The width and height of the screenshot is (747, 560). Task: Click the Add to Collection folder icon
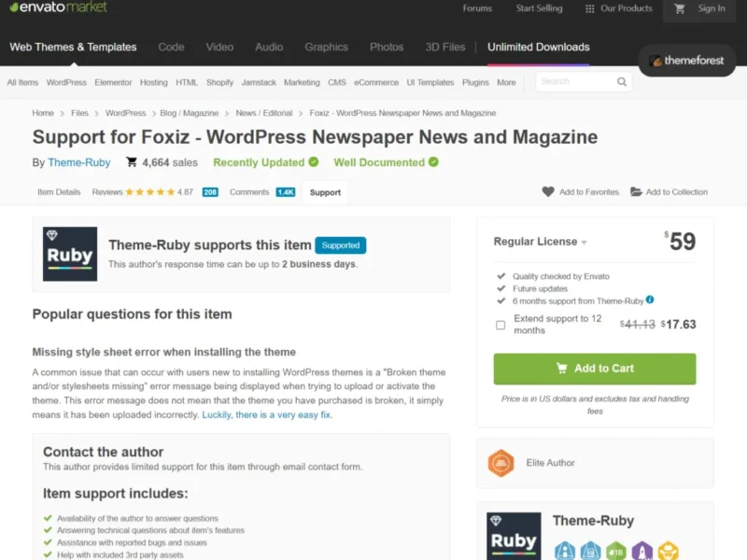[636, 192]
